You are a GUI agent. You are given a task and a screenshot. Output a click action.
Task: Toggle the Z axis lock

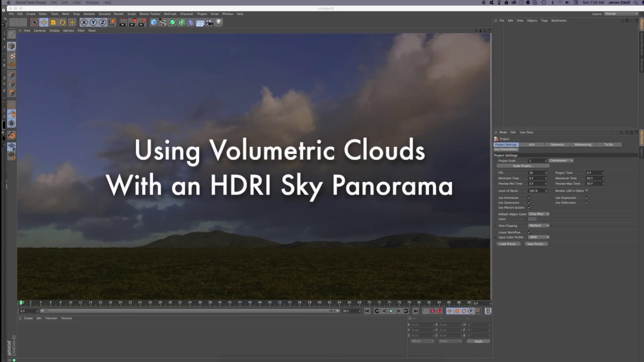click(103, 22)
